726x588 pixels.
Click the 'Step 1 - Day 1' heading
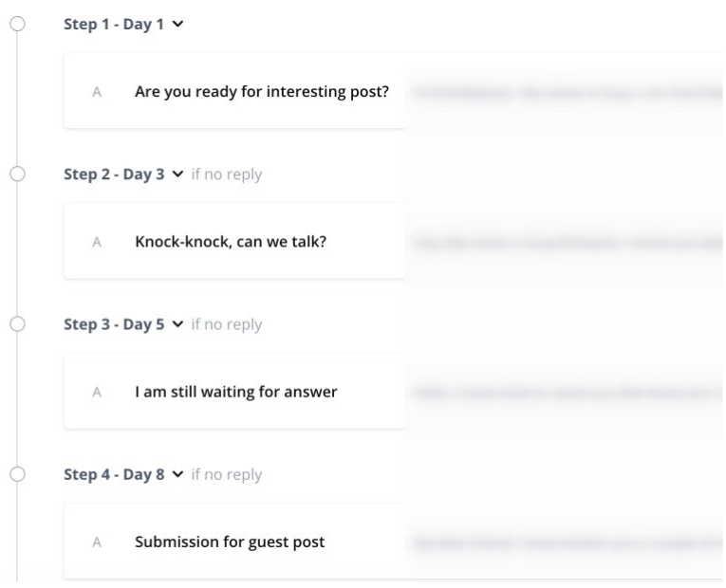(114, 25)
